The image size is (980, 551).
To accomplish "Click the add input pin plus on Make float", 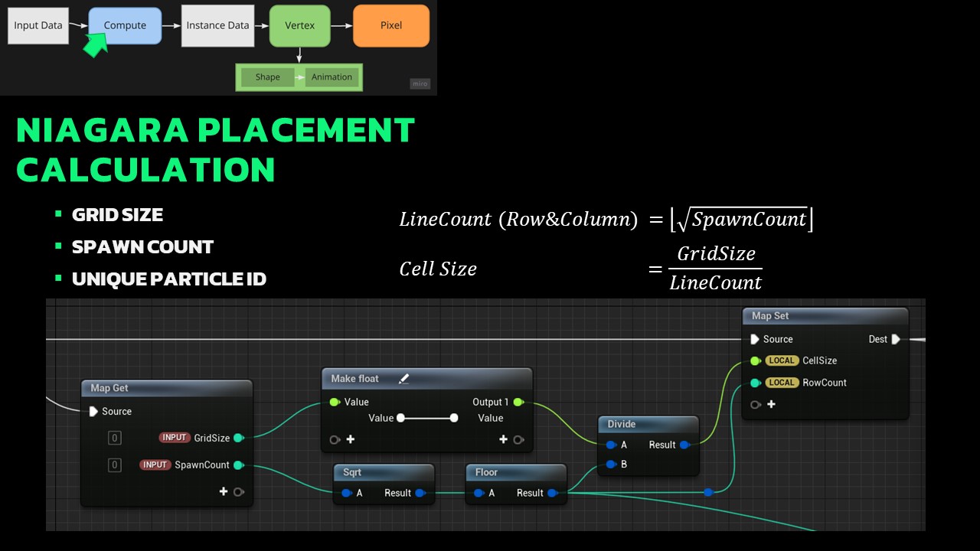I will (351, 439).
